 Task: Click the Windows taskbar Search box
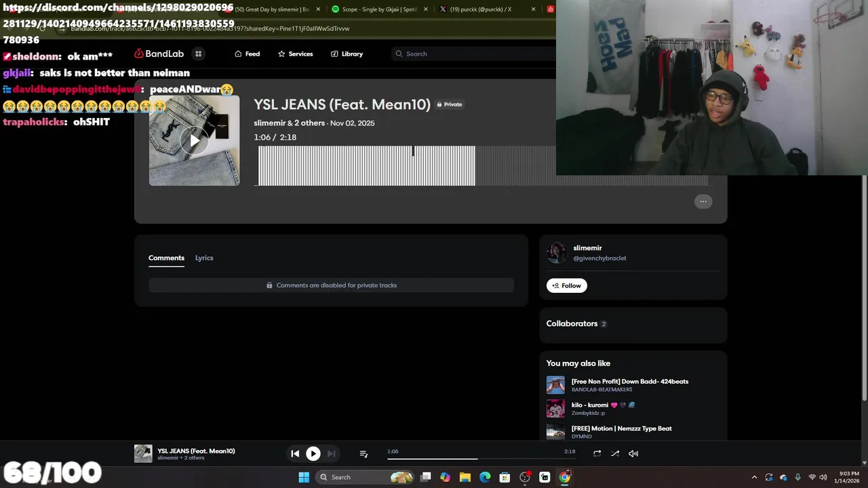pyautogui.click(x=365, y=477)
